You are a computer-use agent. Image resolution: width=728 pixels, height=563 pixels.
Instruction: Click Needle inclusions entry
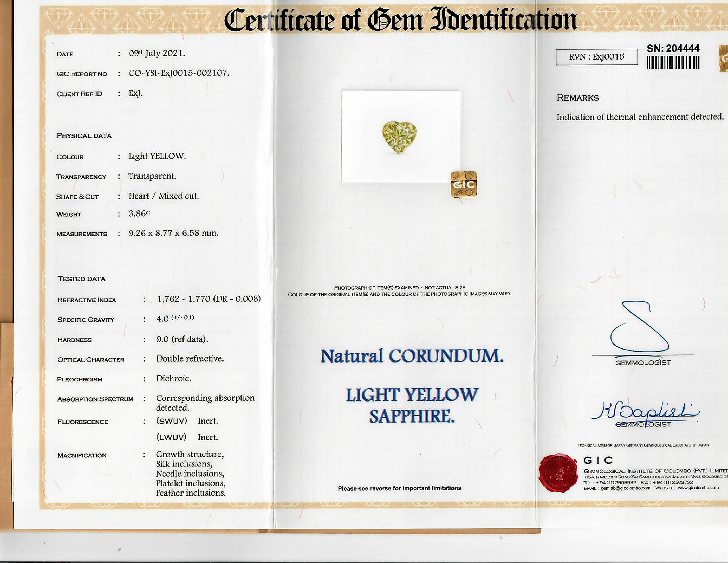pos(190,474)
